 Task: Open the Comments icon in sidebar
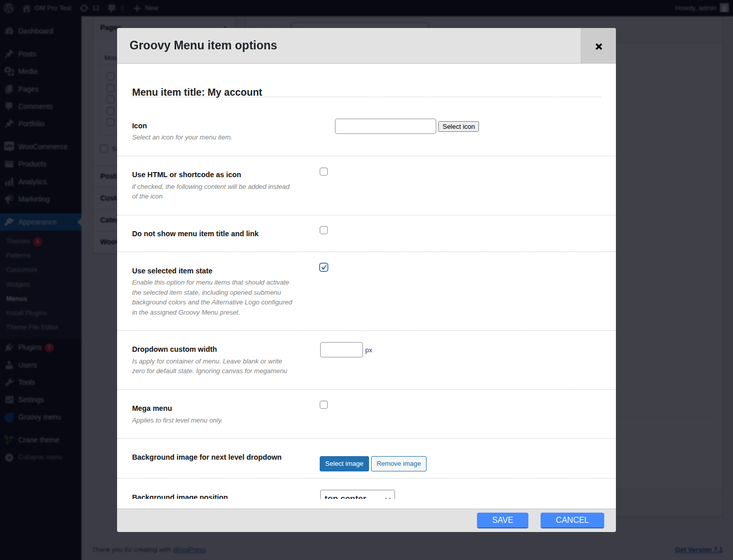tap(9, 106)
